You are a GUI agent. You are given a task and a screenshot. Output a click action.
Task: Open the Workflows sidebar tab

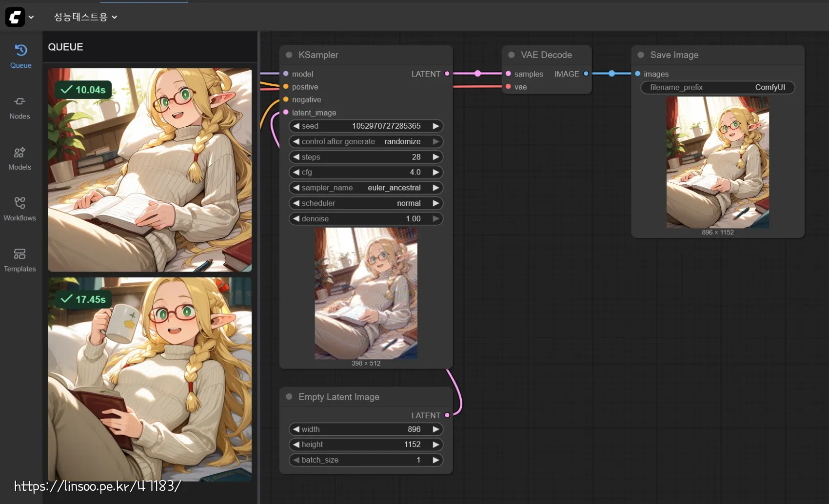point(20,210)
